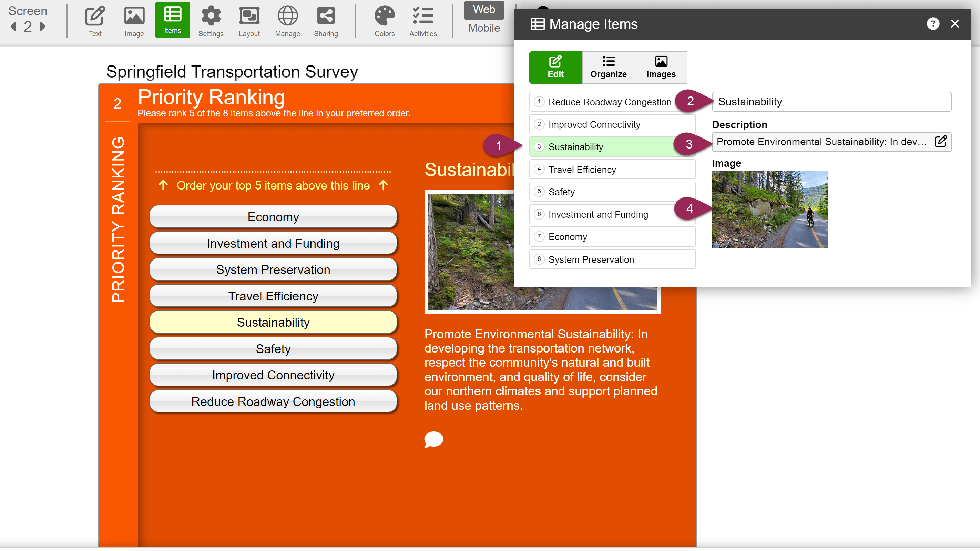This screenshot has height=551, width=980.
Task: Edit the description with pencil icon
Action: point(940,142)
